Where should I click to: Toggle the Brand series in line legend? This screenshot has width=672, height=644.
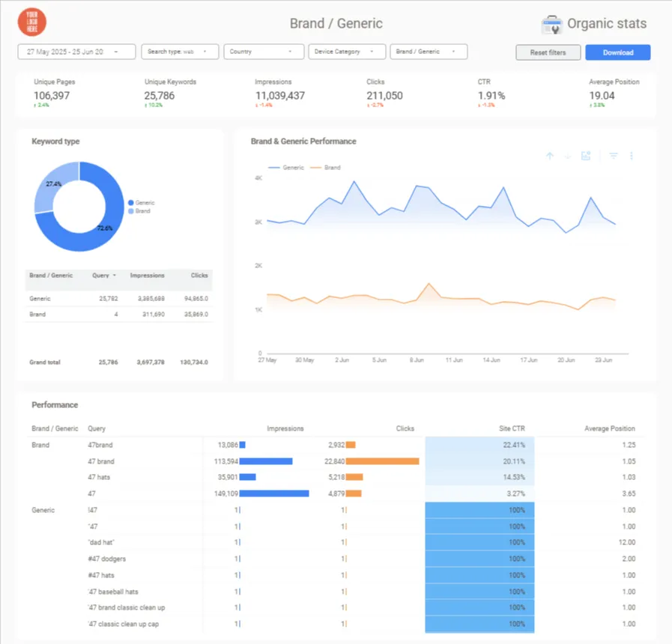coord(325,168)
